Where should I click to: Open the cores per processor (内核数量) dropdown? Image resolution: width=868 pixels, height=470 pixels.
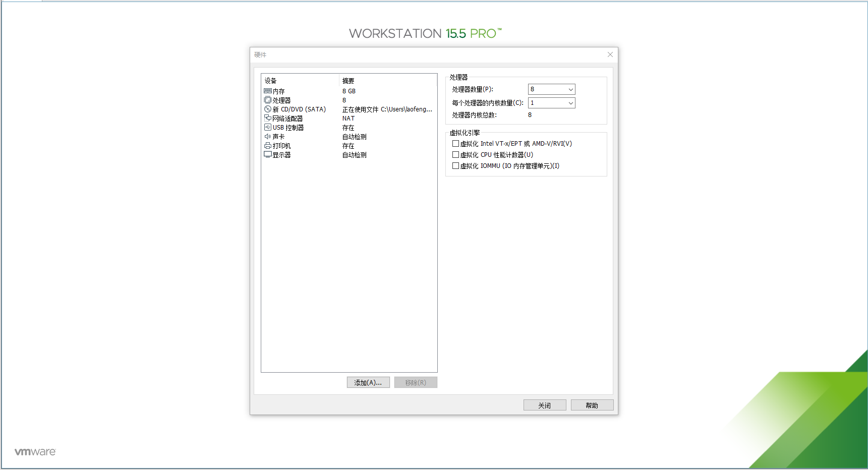[551, 103]
